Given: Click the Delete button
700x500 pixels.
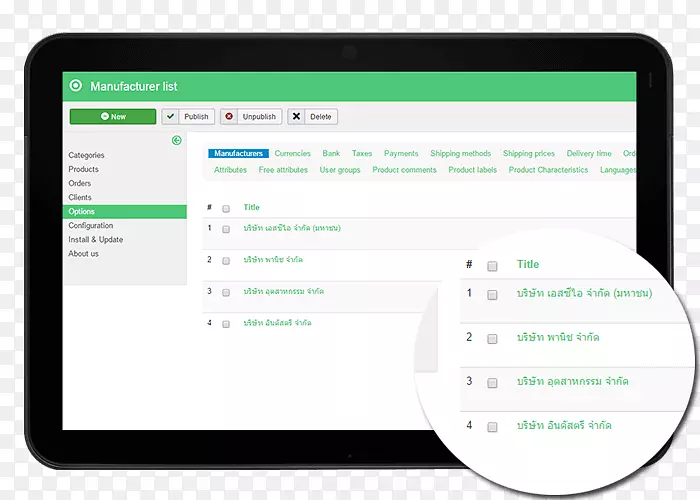Looking at the screenshot, I should pos(312,117).
